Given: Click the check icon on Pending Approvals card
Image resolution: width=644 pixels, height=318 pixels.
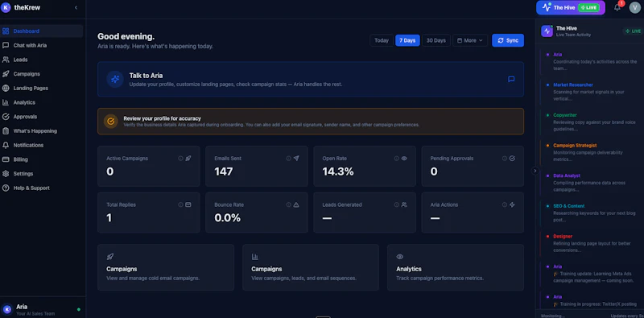Looking at the screenshot, I should [512, 158].
